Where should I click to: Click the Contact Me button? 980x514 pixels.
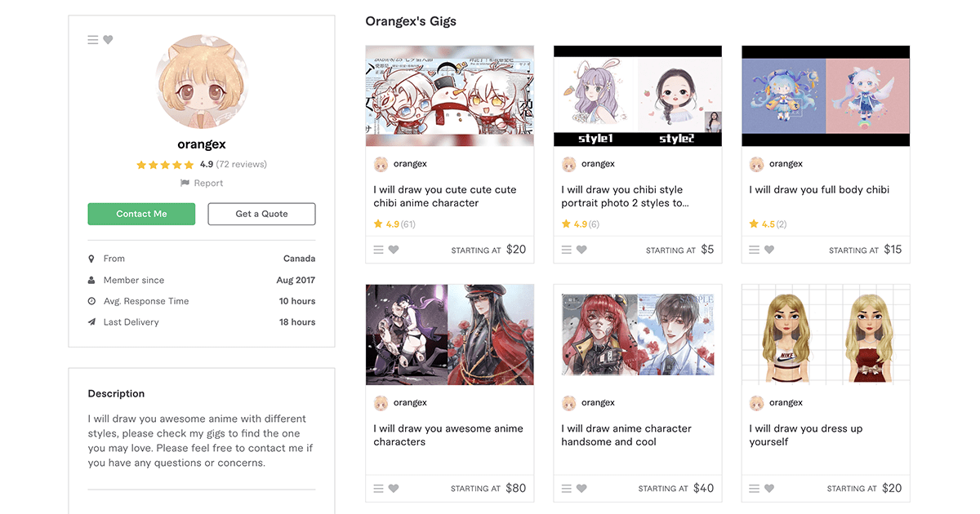pos(141,214)
